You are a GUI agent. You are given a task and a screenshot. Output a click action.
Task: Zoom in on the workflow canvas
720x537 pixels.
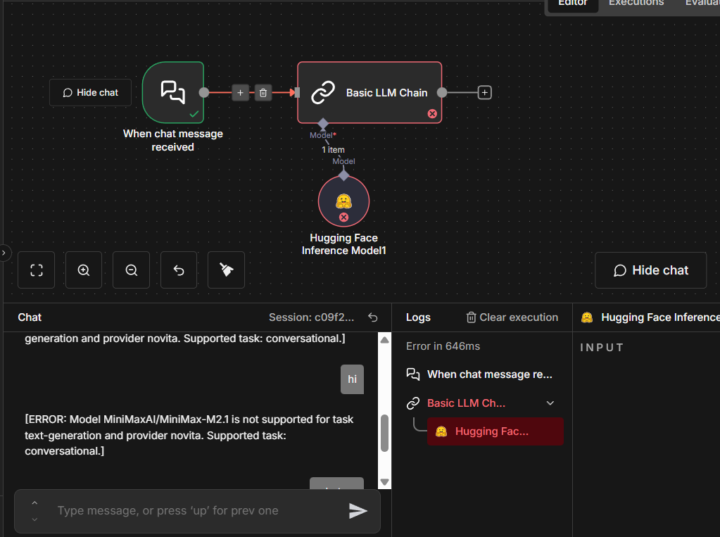(x=84, y=270)
